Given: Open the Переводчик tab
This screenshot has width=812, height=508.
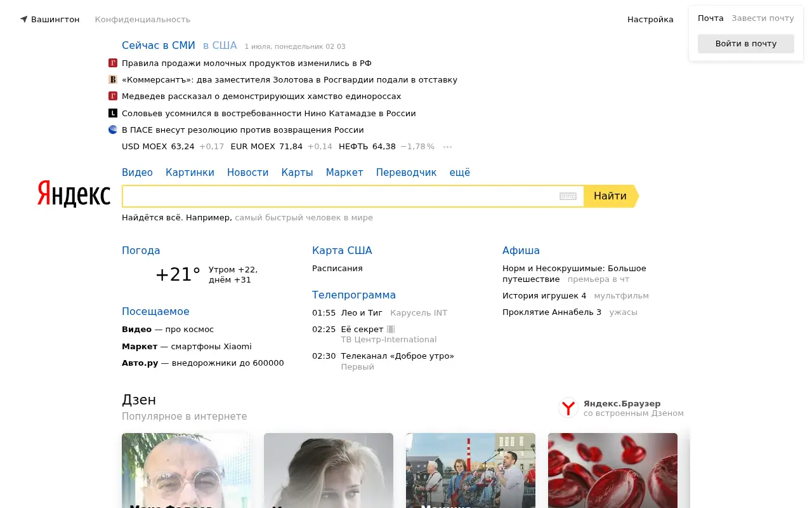Looking at the screenshot, I should click(406, 172).
